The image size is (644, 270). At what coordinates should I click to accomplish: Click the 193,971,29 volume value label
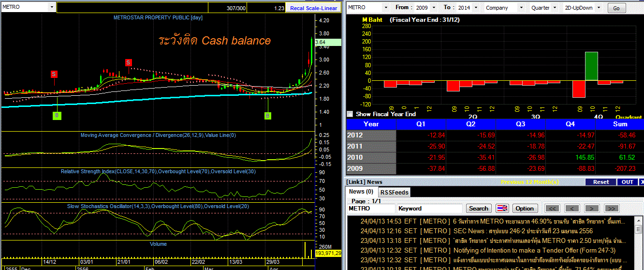[x=328, y=253]
